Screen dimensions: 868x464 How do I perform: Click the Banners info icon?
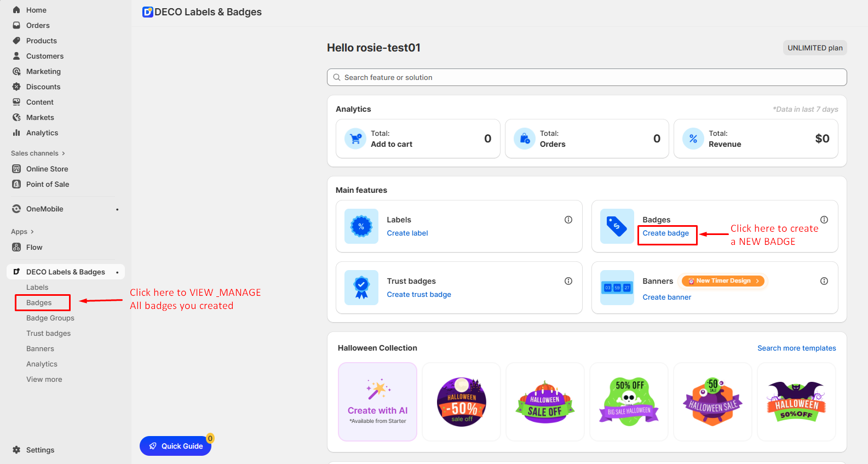824,281
